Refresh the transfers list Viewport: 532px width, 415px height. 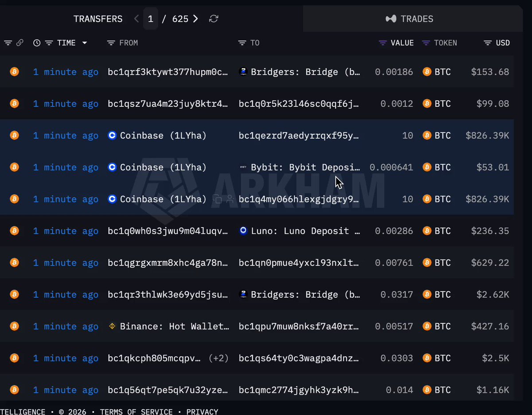coord(214,19)
